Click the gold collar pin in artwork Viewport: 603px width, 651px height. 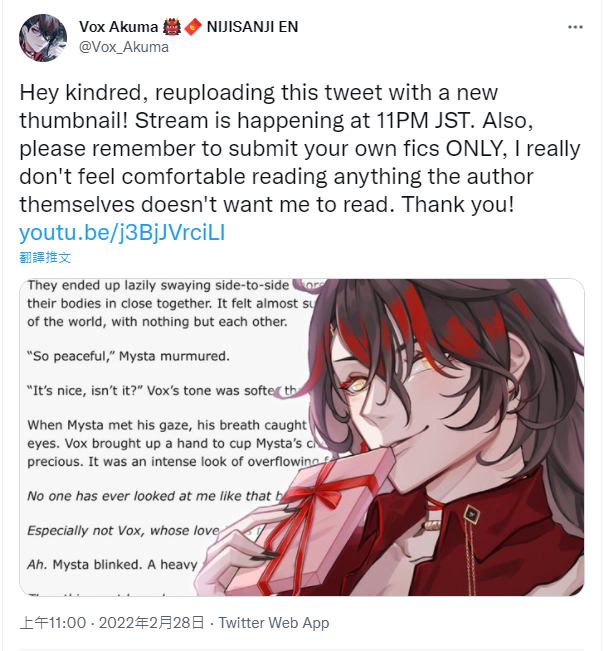(x=472, y=514)
